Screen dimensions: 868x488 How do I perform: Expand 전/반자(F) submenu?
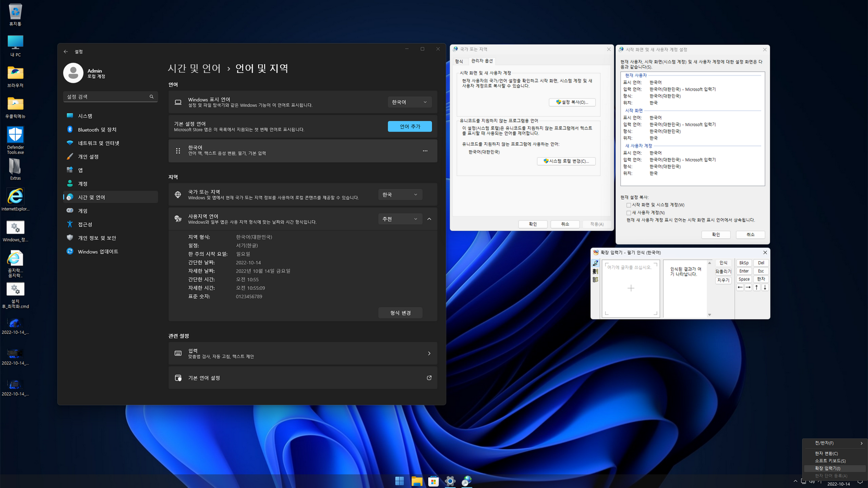tap(835, 443)
